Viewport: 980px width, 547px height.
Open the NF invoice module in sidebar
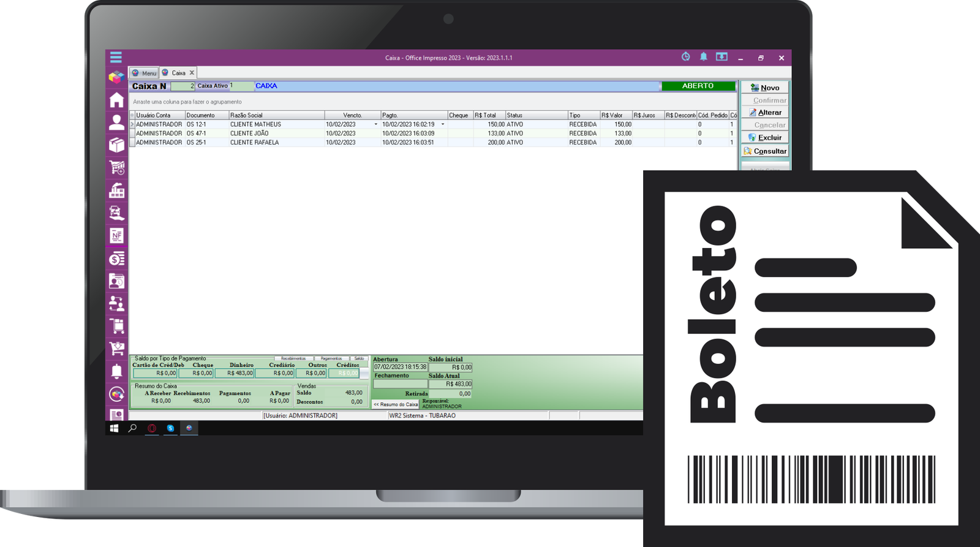click(x=116, y=235)
